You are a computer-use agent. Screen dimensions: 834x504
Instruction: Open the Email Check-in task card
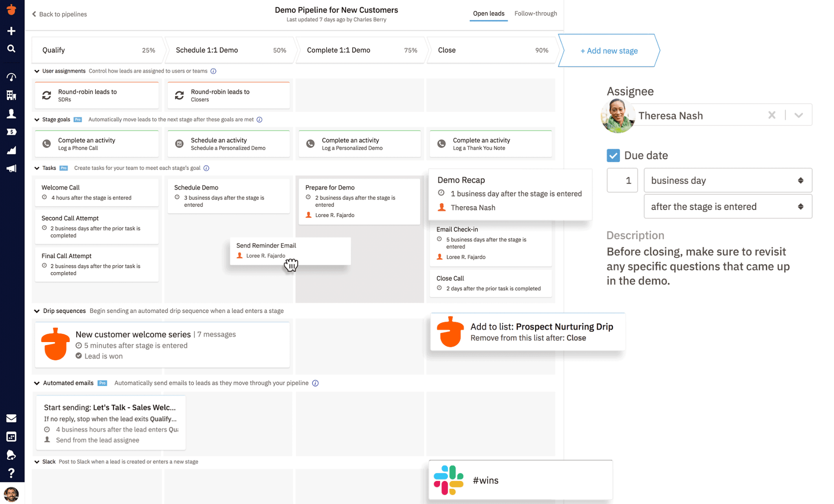tap(490, 243)
